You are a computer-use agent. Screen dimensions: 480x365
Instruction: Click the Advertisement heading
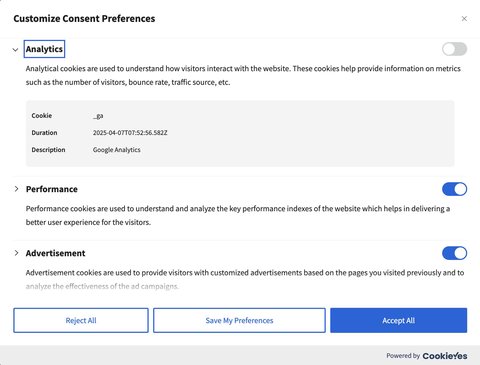pyautogui.click(x=55, y=253)
